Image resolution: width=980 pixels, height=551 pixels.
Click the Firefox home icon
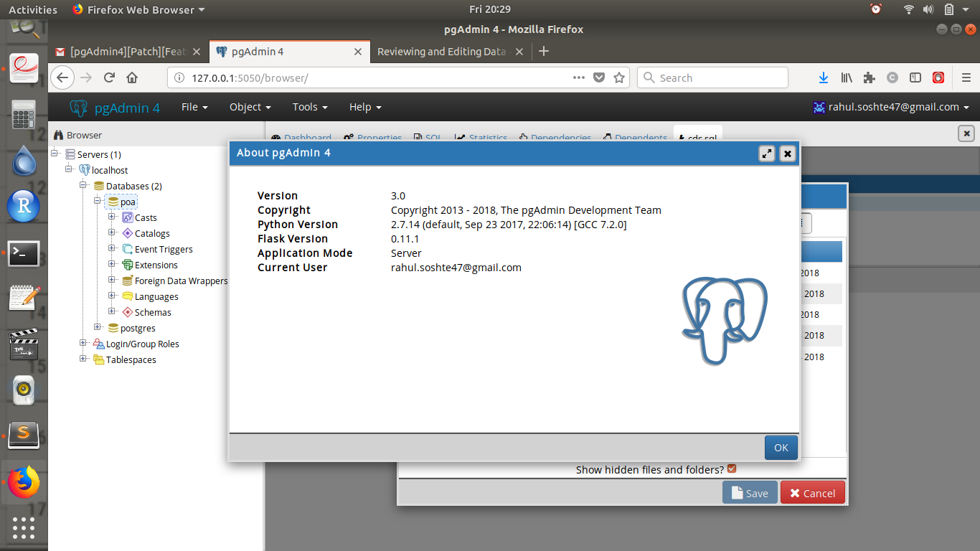132,77
